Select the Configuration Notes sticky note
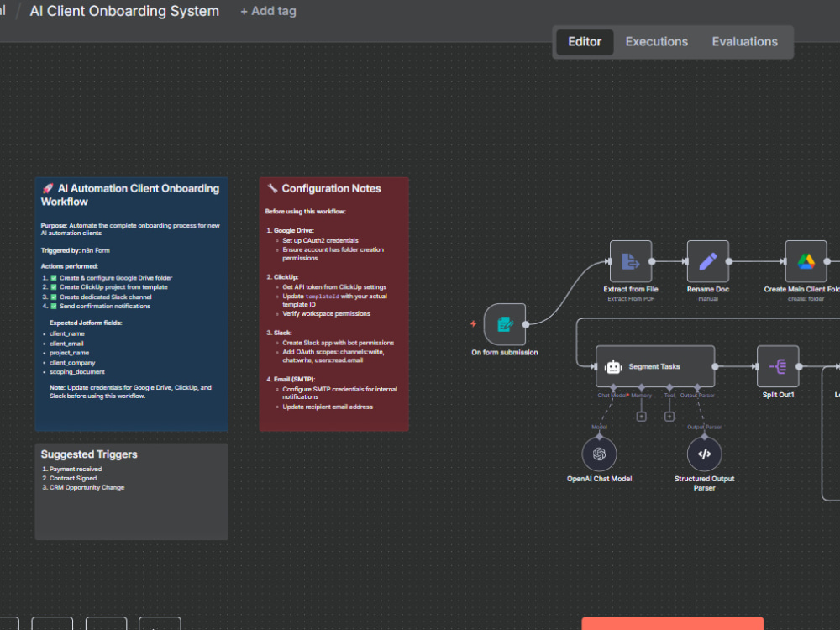This screenshot has height=630, width=840. pos(333,304)
